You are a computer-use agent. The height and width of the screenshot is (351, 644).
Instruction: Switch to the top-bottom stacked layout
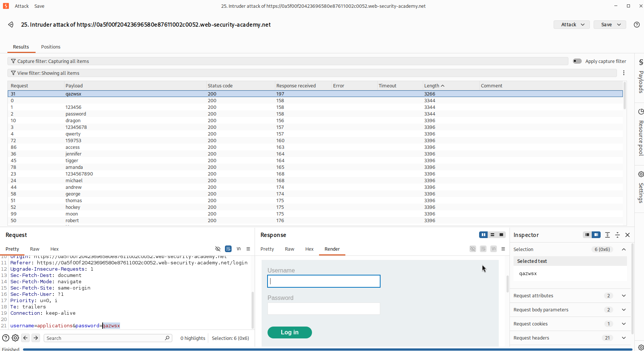pos(492,235)
